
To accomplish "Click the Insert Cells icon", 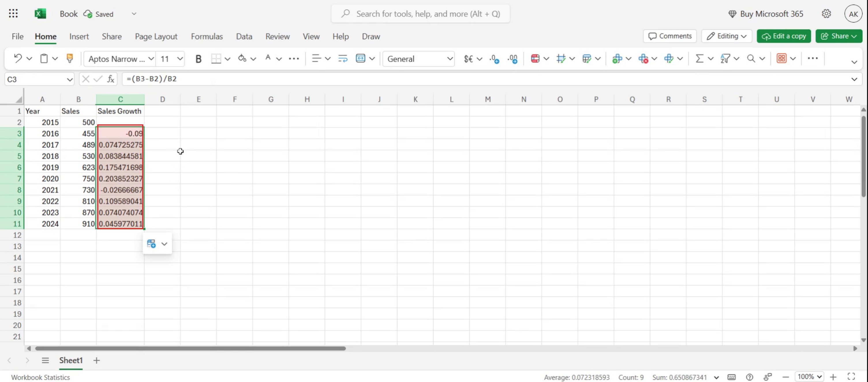I will tap(617, 59).
